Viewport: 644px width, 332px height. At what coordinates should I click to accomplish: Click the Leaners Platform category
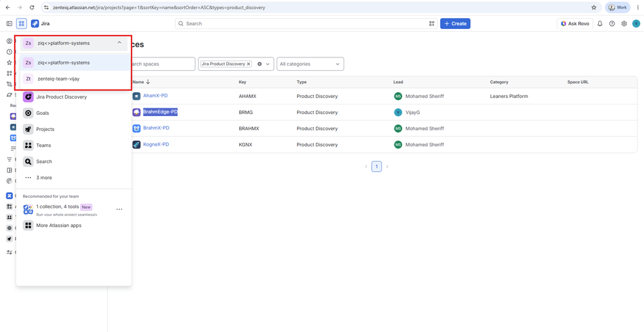click(x=509, y=96)
